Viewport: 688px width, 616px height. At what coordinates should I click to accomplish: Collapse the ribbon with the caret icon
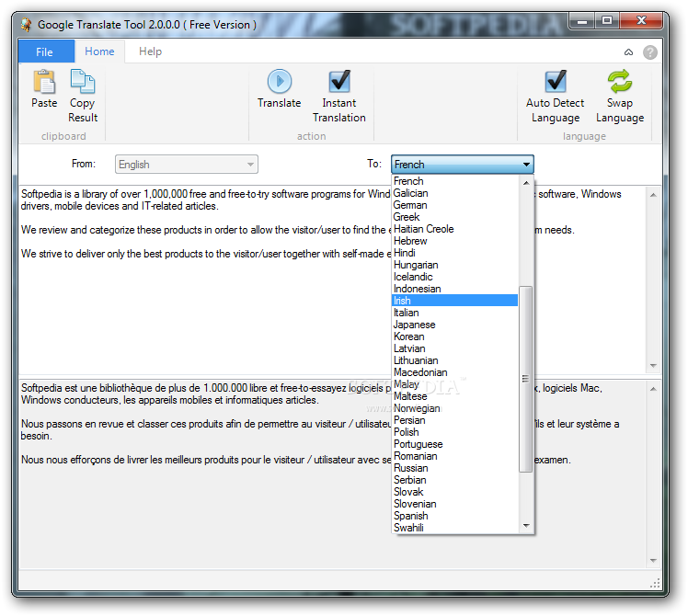click(628, 52)
